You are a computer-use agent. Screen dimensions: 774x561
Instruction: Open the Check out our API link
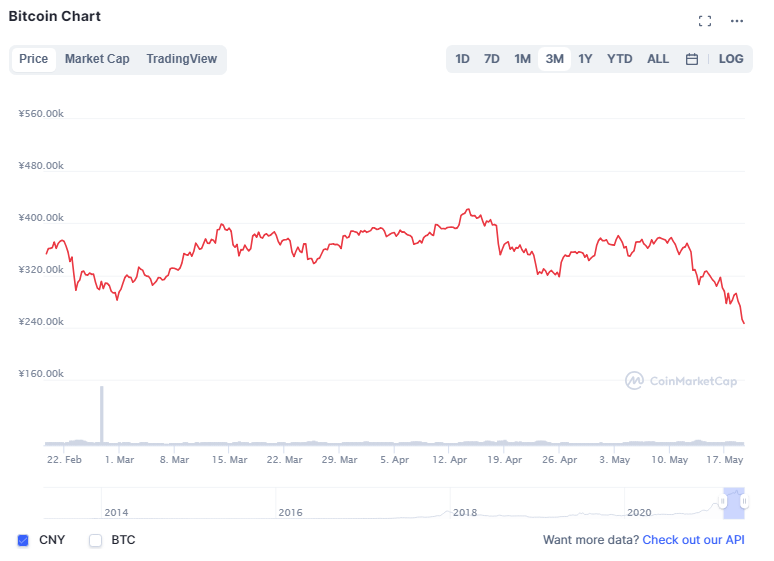(x=693, y=540)
